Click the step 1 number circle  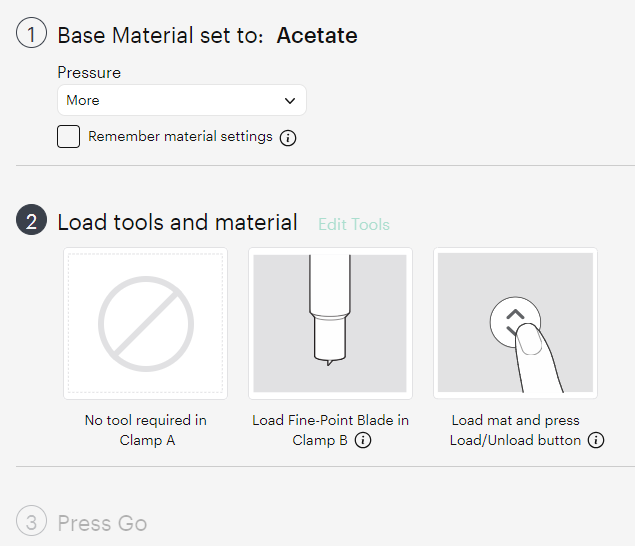31,35
